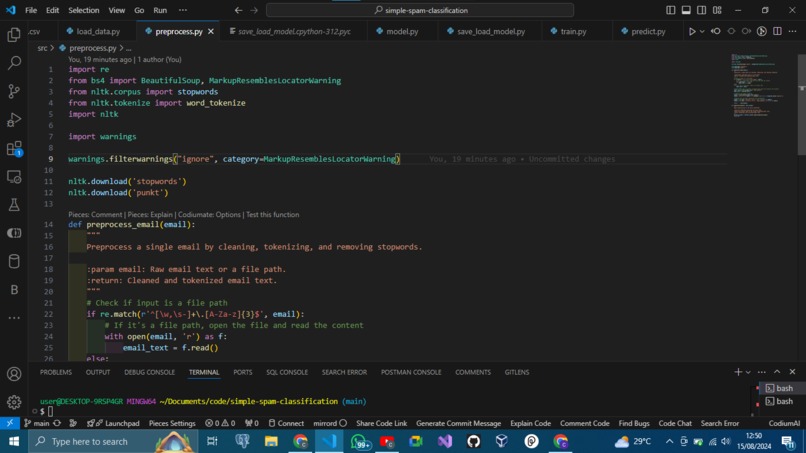Show more menu bar items ellipsis
Screen dimensions: 806x453
click(x=183, y=10)
